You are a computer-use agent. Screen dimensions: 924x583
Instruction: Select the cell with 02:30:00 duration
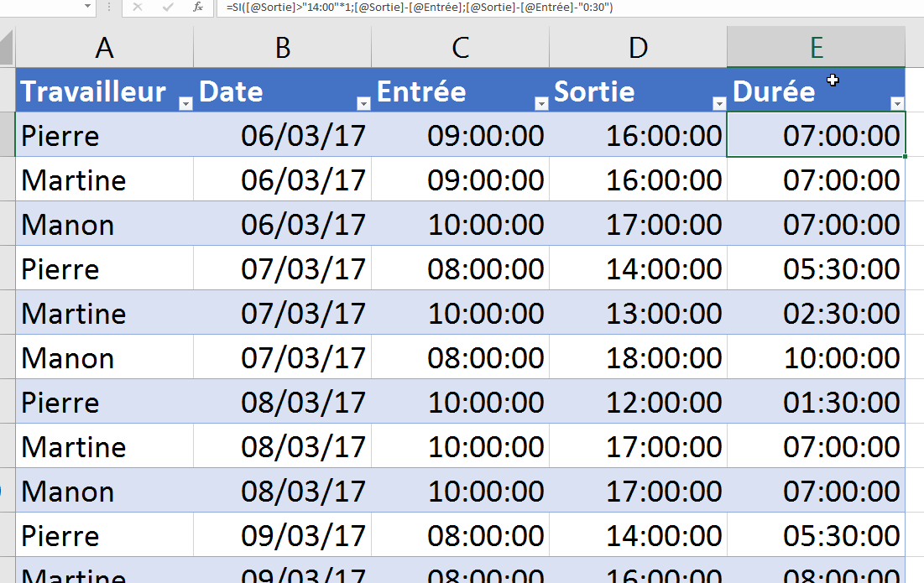(816, 314)
